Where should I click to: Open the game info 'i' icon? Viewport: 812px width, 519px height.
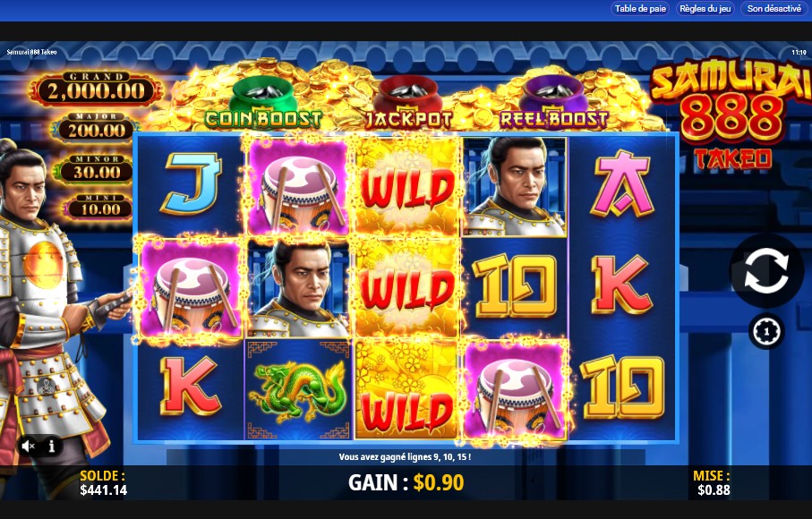[x=51, y=446]
